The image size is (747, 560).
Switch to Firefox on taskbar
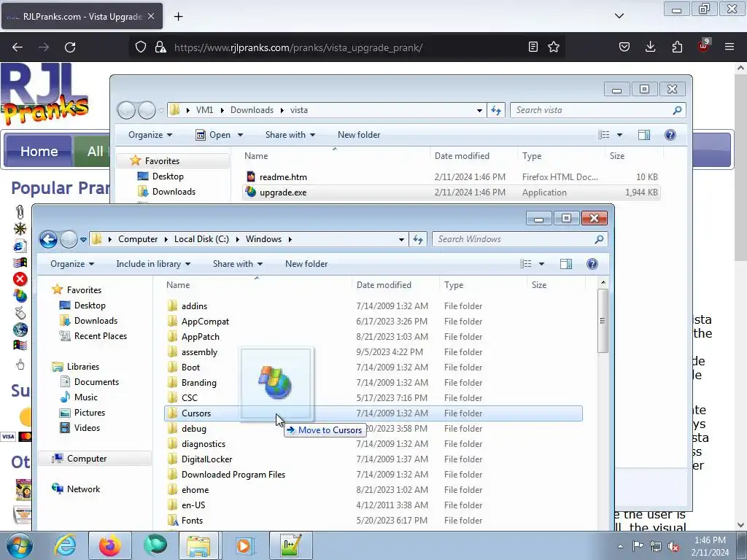coord(110,545)
